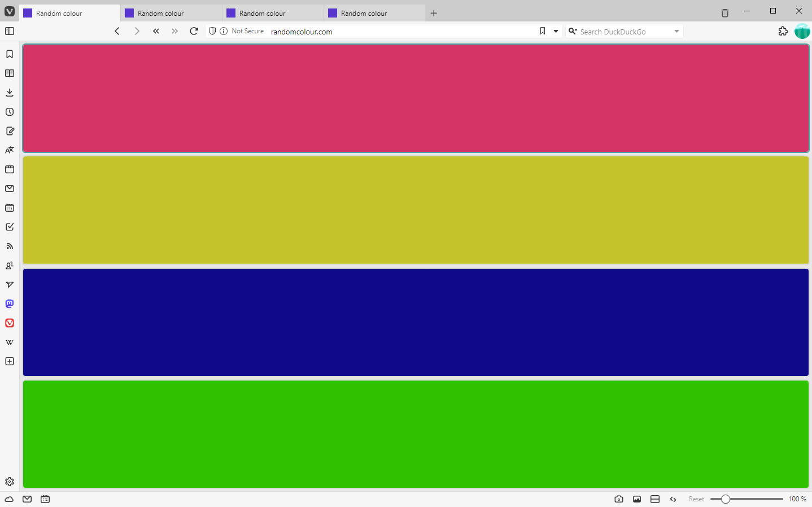The width and height of the screenshot is (812, 507).
Task: Switch to the first Random colour tab
Action: [70, 13]
